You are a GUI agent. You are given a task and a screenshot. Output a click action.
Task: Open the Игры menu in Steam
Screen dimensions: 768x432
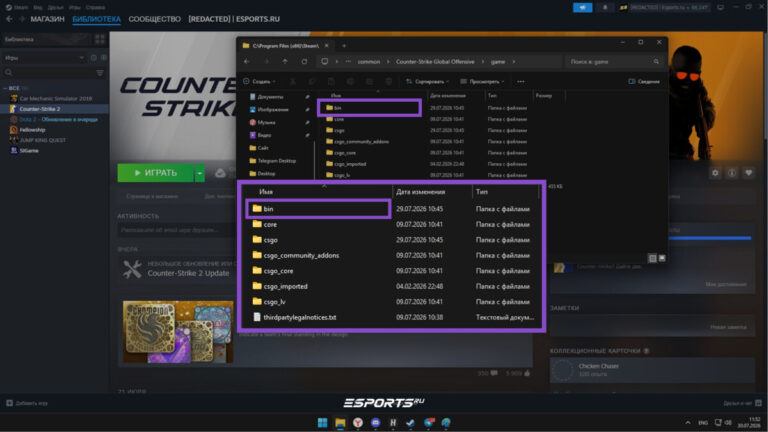pos(74,7)
